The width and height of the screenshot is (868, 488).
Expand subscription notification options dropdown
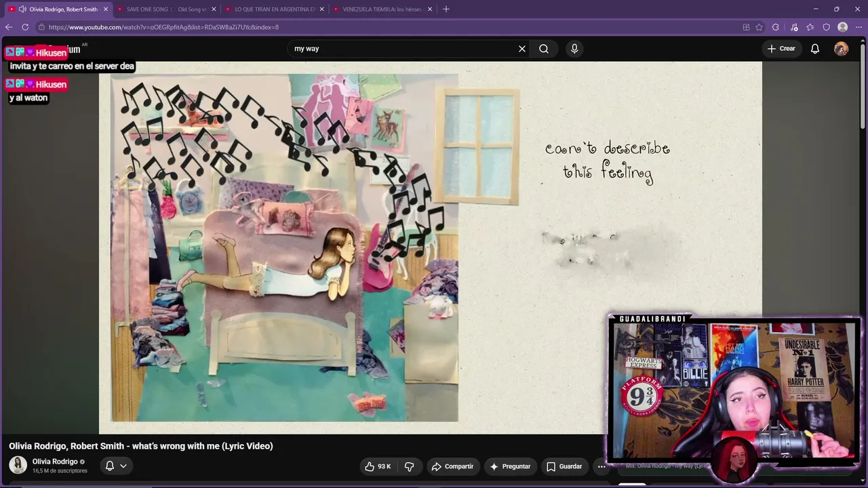point(116,466)
